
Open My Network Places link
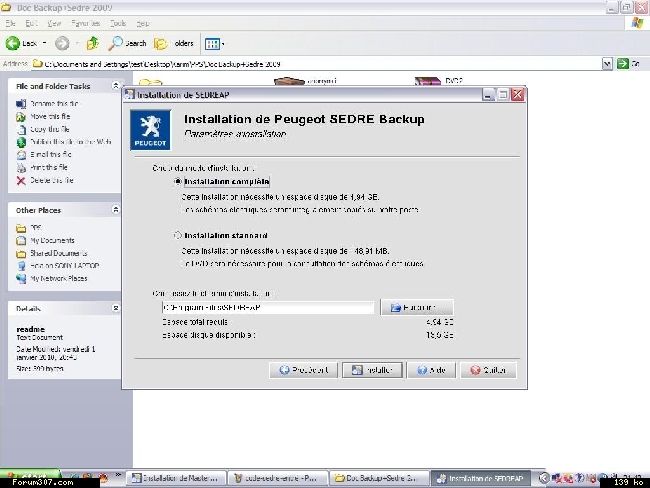pos(58,279)
